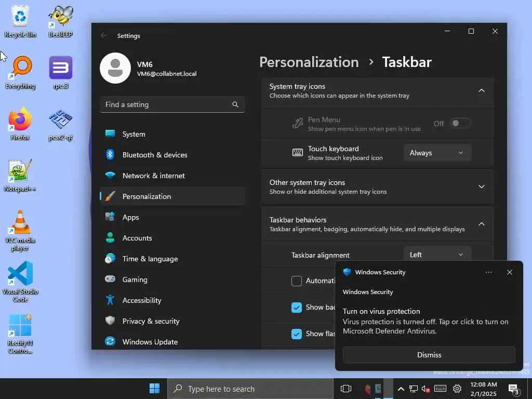Dismiss the Windows Security notification

coord(429,355)
